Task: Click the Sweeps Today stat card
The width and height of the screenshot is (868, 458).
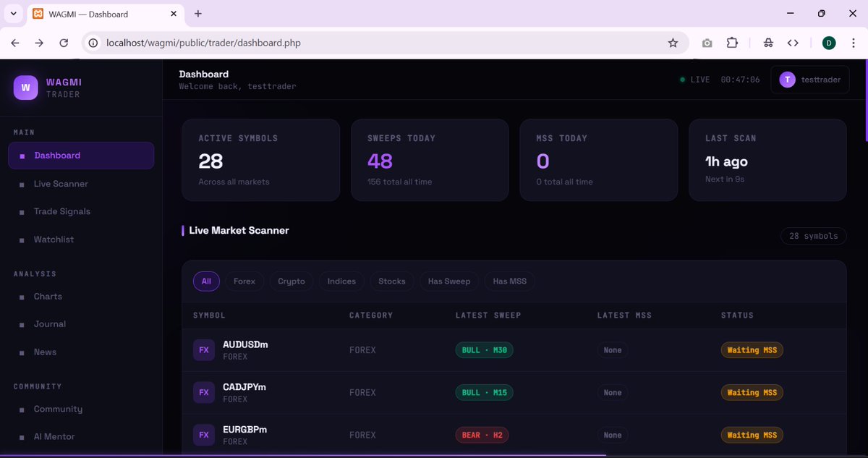Action: 430,160
